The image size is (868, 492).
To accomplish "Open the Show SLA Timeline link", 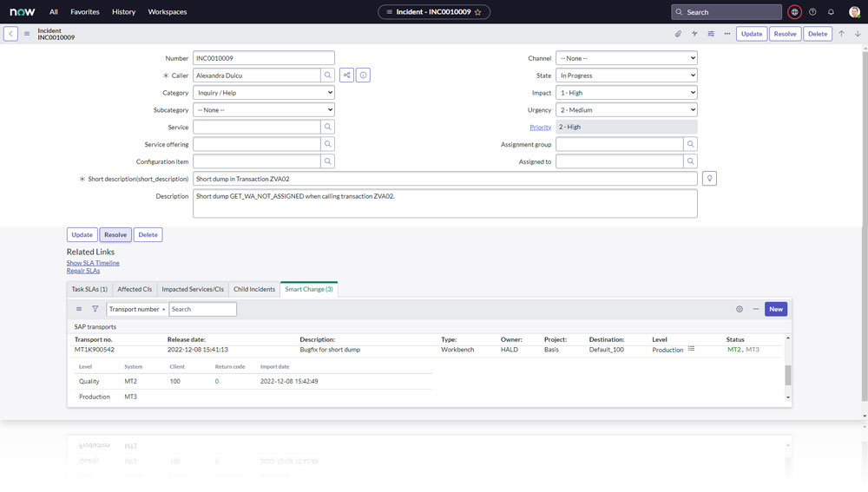I will (93, 263).
